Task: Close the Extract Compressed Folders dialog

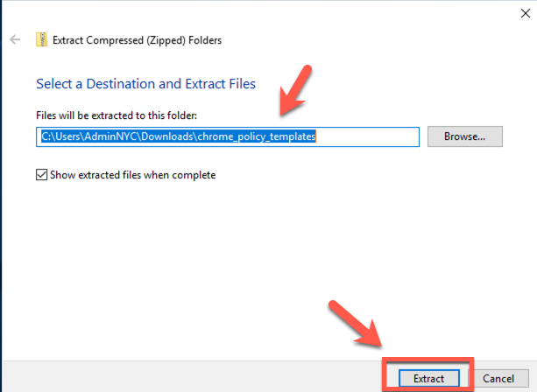Action: tap(524, 10)
